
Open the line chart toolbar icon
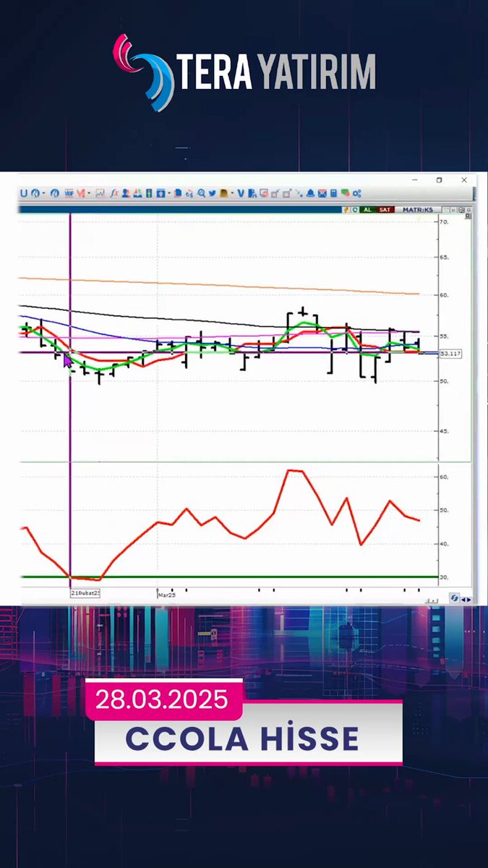point(100,193)
